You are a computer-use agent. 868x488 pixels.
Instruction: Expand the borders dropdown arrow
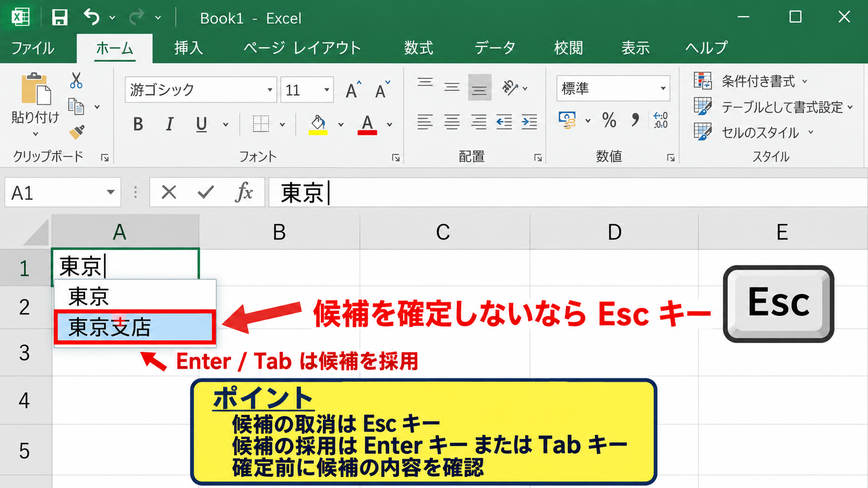pyautogui.click(x=282, y=125)
